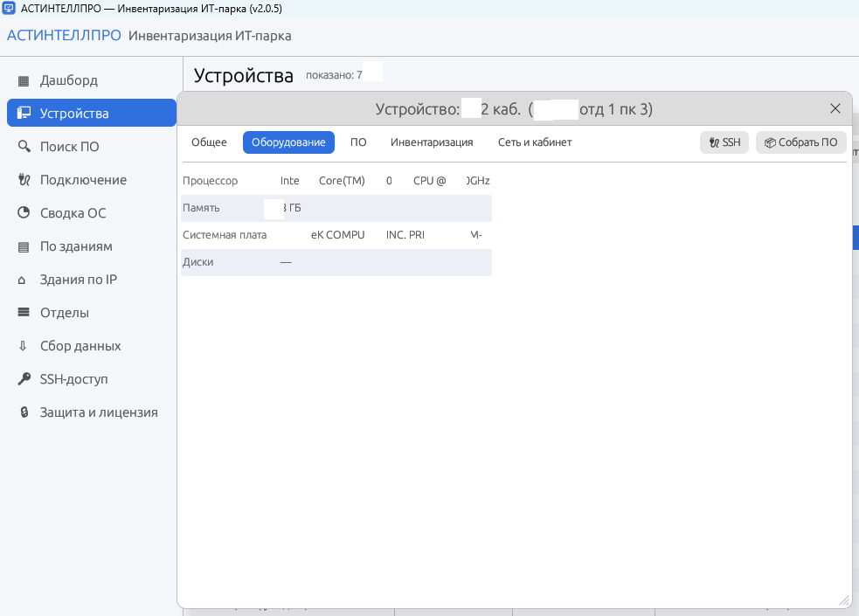Click the Устройства page heading
This screenshot has height=616, width=859.
tap(244, 75)
